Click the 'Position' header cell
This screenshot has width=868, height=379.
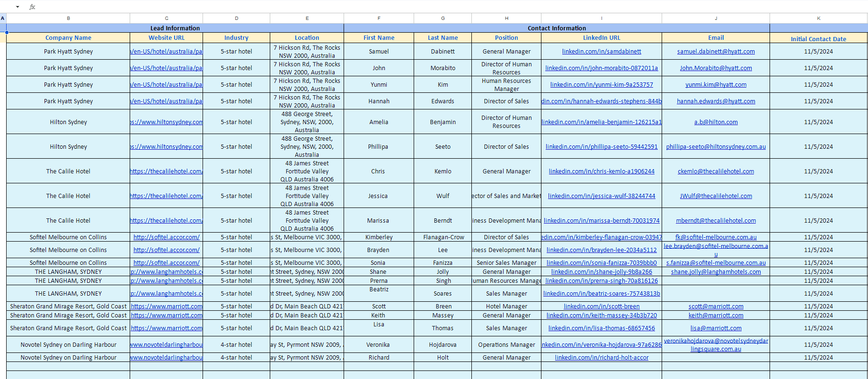click(506, 38)
